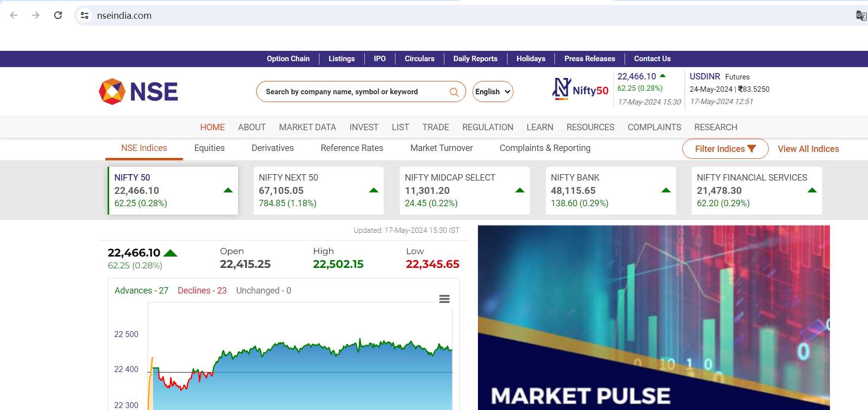Click the funnel icon on Filter Indices
This screenshot has width=868, height=410.
(x=751, y=149)
